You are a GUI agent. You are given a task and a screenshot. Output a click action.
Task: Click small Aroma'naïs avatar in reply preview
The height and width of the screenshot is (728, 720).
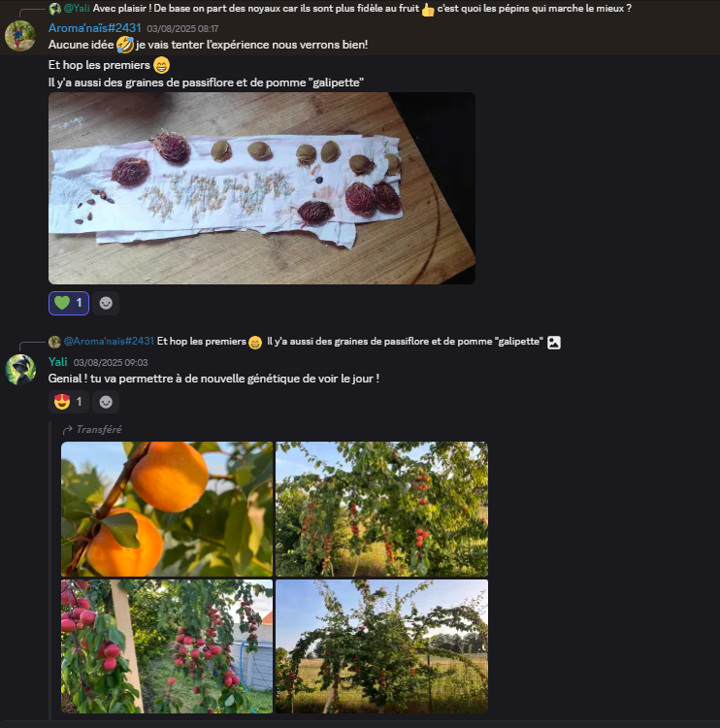coord(55,342)
